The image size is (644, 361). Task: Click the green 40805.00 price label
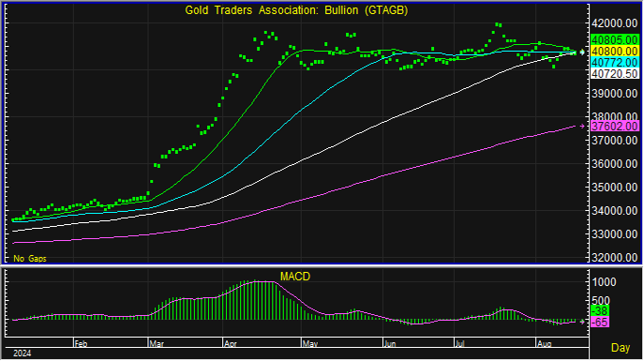614,39
